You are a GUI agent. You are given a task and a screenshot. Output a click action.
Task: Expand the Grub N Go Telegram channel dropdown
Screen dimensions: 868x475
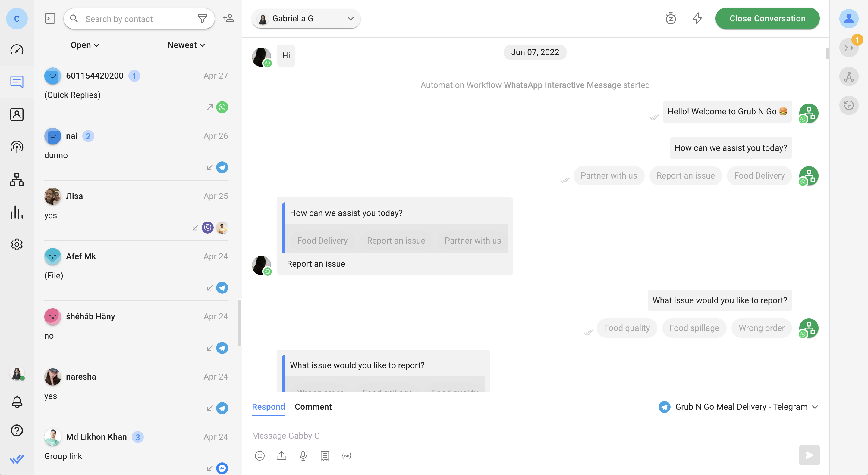coord(815,407)
